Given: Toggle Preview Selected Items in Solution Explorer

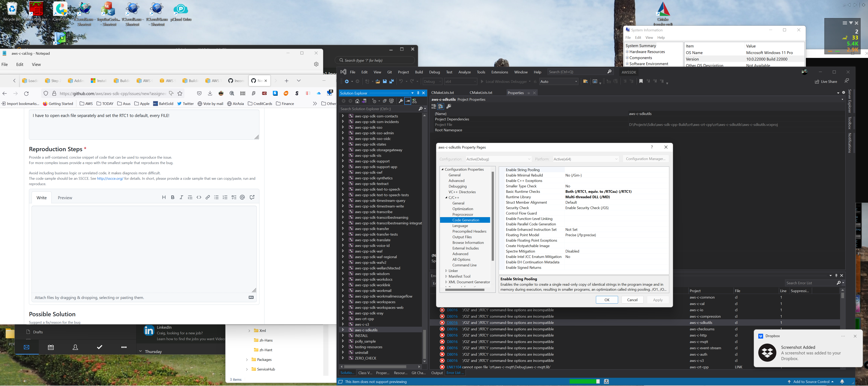Looking at the screenshot, I should 408,101.
